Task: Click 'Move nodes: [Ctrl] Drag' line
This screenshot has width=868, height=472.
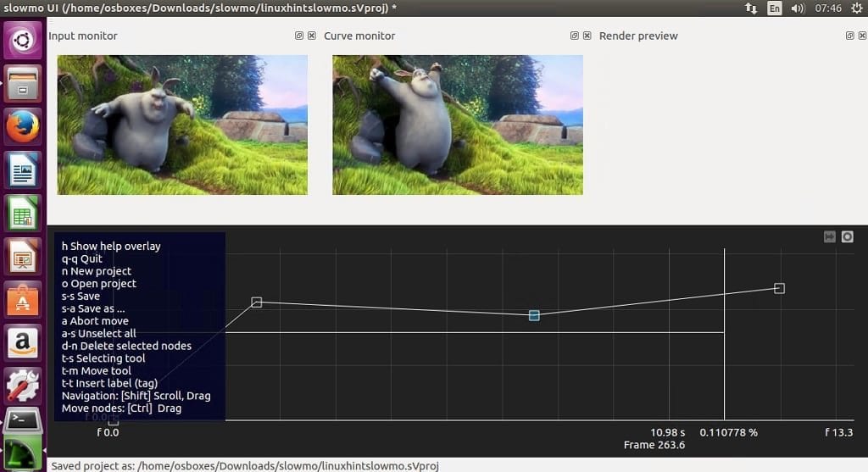Action: click(122, 408)
